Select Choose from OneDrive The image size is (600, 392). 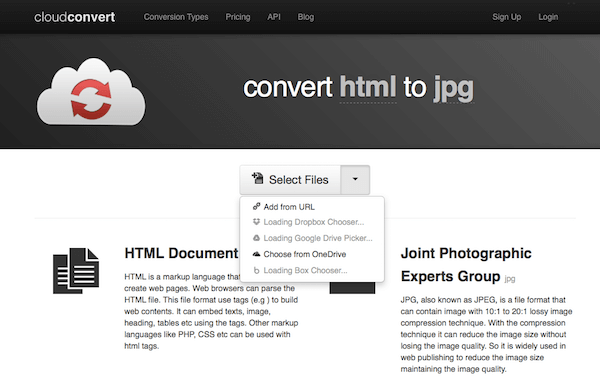click(x=312, y=254)
